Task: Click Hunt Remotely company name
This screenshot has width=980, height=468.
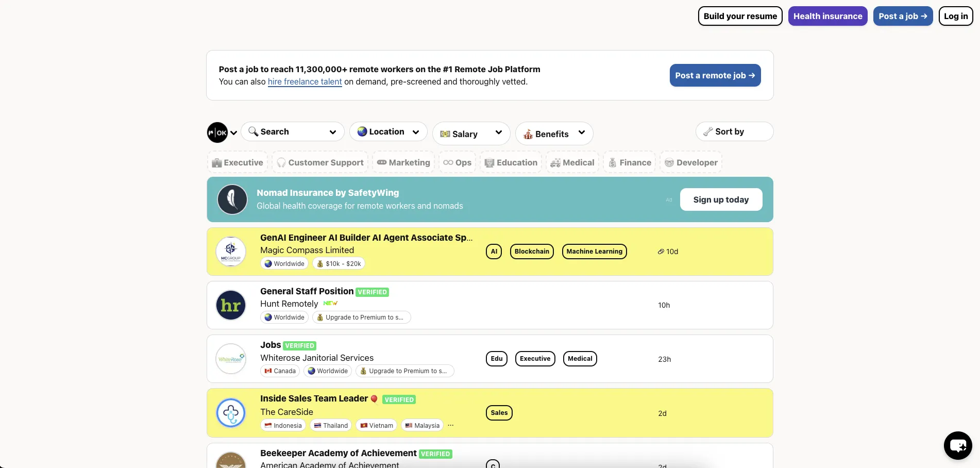Action: tap(289, 304)
